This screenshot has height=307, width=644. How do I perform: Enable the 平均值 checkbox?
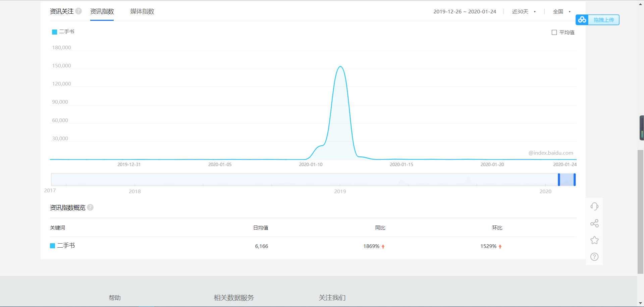[554, 32]
